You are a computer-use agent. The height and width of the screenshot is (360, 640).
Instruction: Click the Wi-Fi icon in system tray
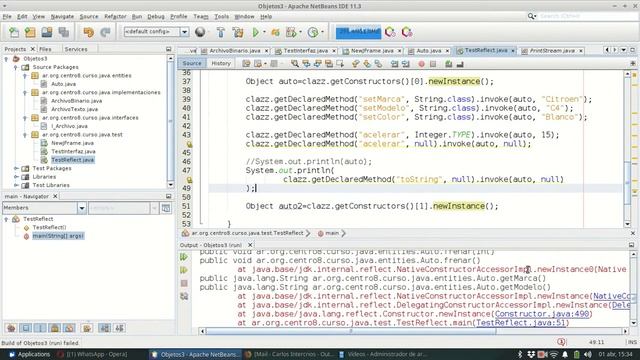pyautogui.click(x=554, y=354)
